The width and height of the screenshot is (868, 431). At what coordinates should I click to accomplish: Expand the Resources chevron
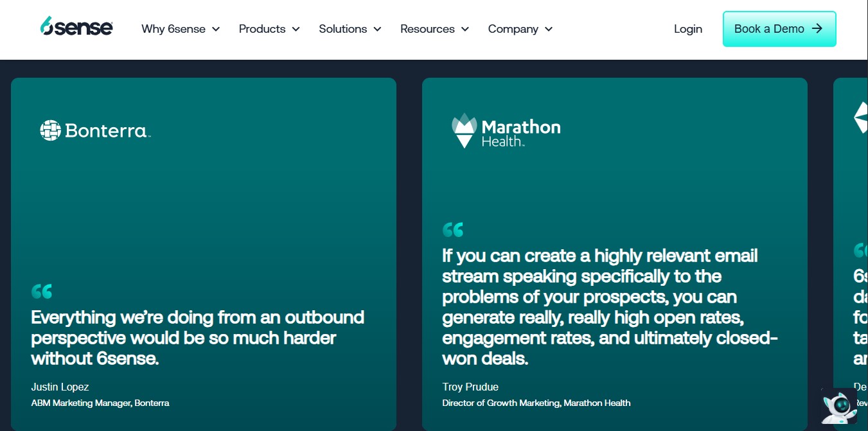click(465, 29)
